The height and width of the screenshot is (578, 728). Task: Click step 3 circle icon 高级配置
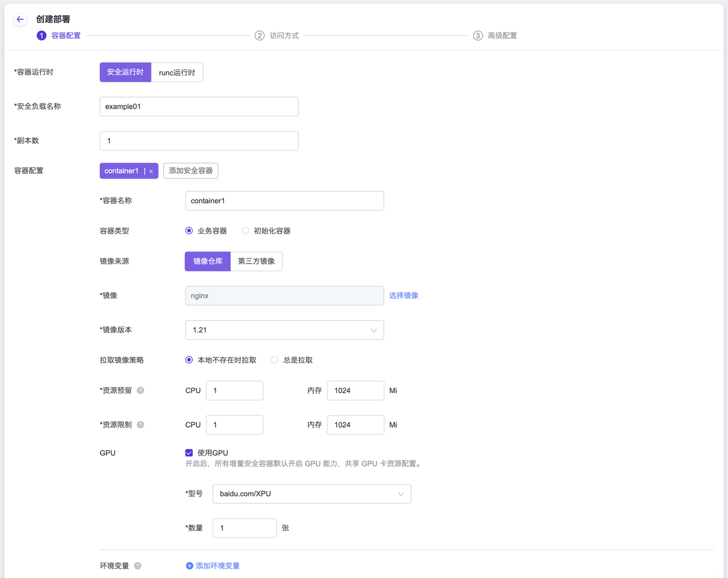pyautogui.click(x=478, y=36)
